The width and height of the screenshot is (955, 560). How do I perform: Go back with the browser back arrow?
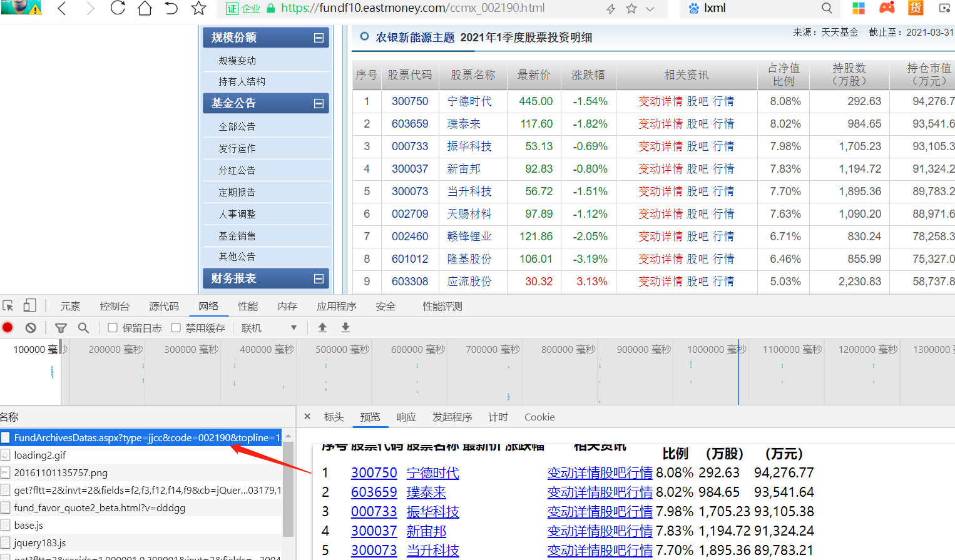click(x=62, y=8)
